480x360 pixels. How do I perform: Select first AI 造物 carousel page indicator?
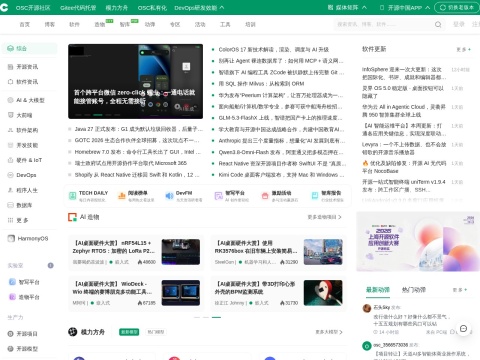pyautogui.click(x=197, y=317)
